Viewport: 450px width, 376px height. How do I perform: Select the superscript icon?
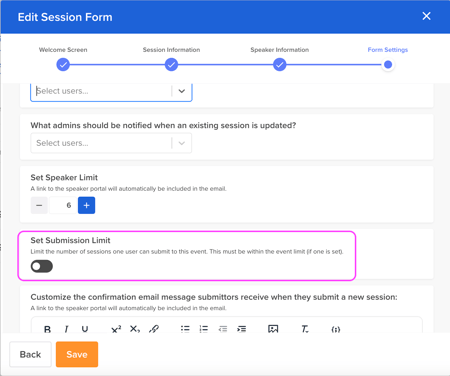click(116, 329)
